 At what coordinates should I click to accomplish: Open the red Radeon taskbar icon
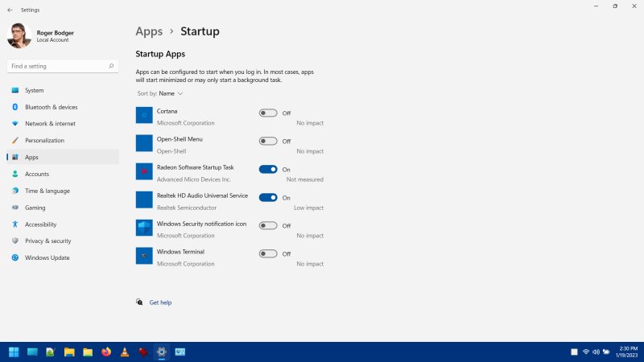(143, 352)
